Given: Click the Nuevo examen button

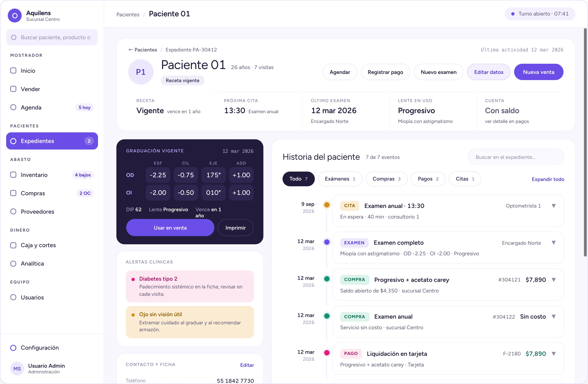Looking at the screenshot, I should tap(439, 72).
